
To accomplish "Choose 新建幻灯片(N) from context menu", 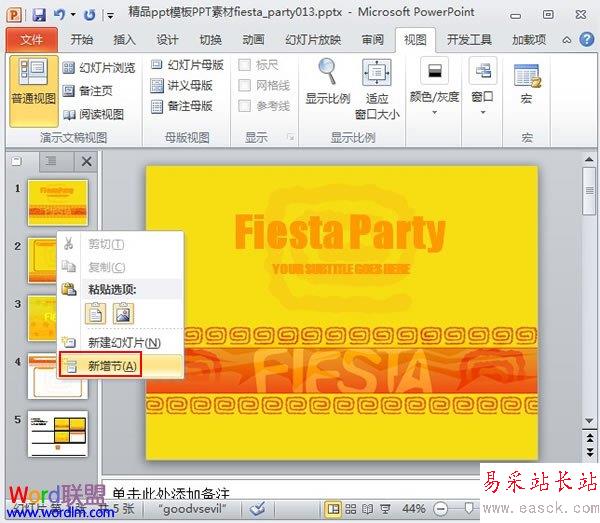I will (121, 342).
